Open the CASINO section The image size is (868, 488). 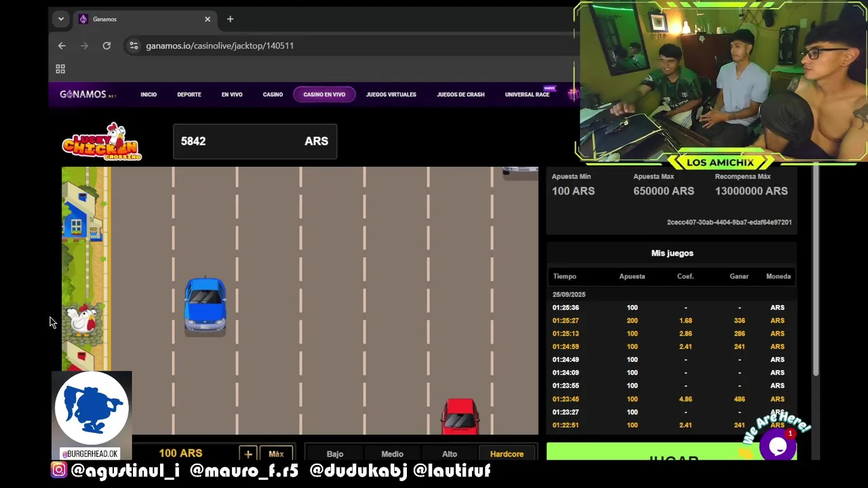273,94
